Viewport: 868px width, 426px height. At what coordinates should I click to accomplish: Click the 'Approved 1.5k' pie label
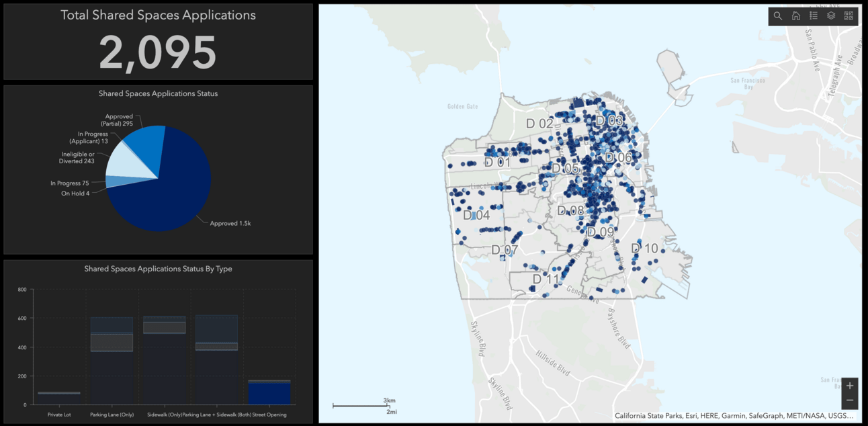click(230, 223)
